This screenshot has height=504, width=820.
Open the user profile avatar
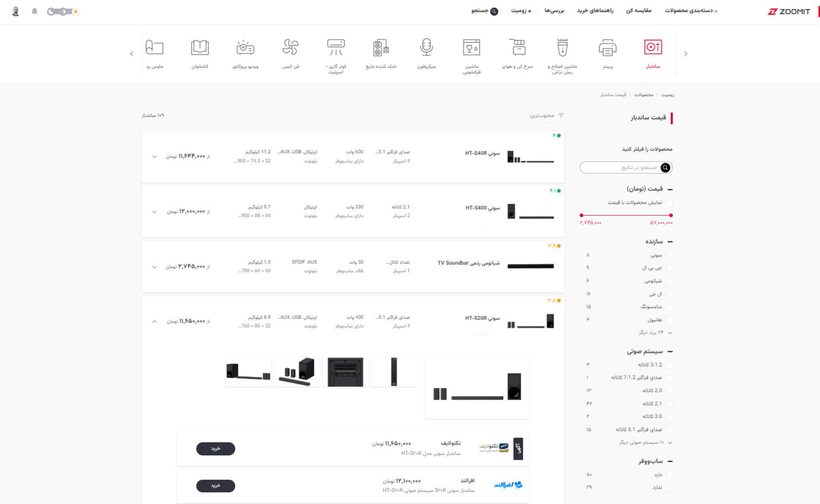16,12
